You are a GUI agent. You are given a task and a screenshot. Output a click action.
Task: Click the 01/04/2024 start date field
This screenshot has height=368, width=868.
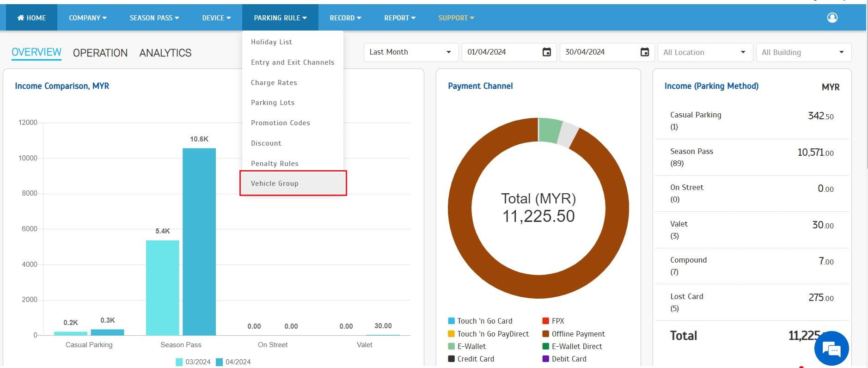(501, 52)
